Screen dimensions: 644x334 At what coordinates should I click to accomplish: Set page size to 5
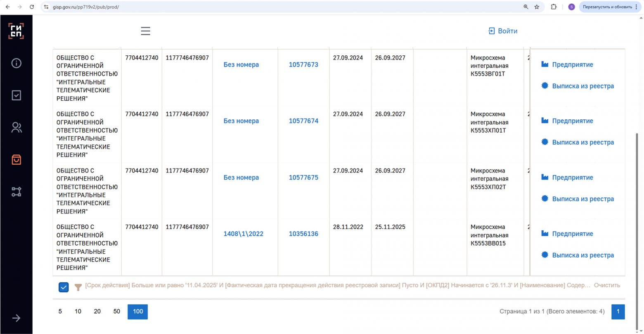pyautogui.click(x=60, y=311)
